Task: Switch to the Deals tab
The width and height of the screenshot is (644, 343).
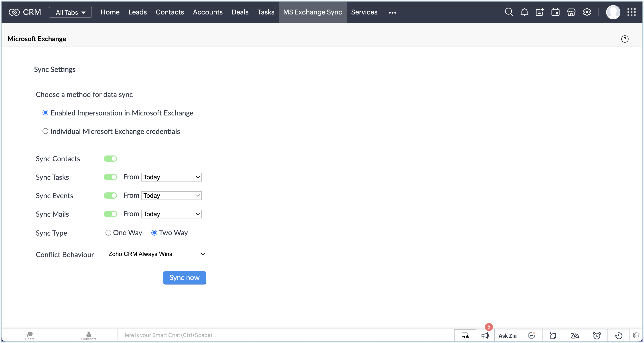Action: click(240, 12)
